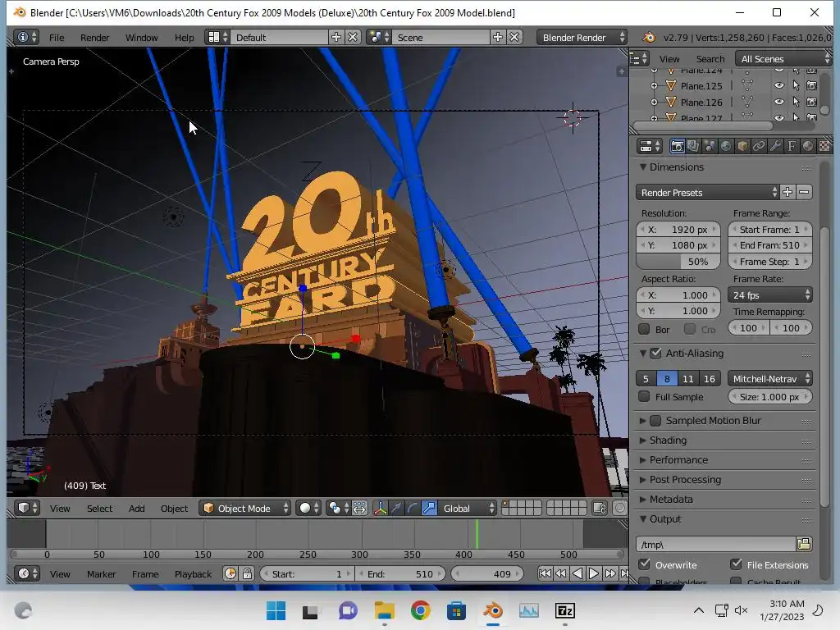Screen dimensions: 840x630
Task: Click the Windows Start button
Action: [276, 610]
